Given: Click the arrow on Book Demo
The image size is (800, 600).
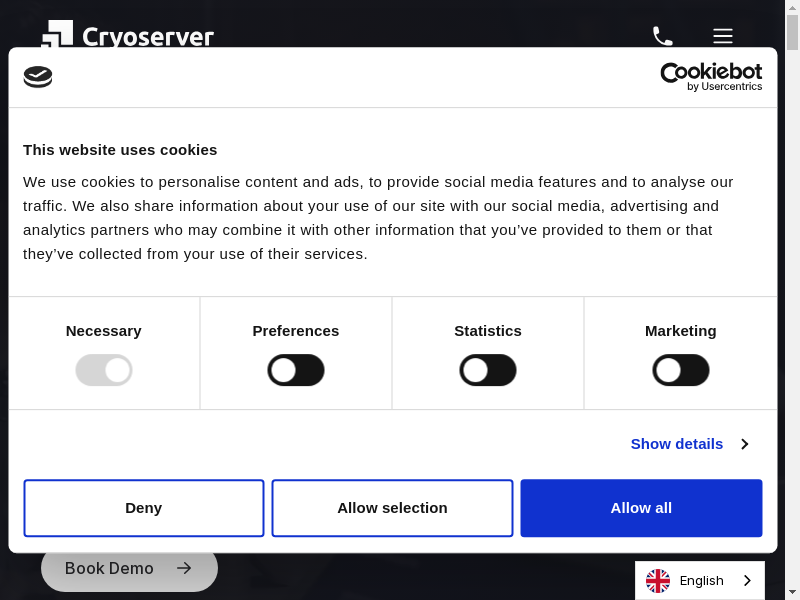Looking at the screenshot, I should [184, 568].
